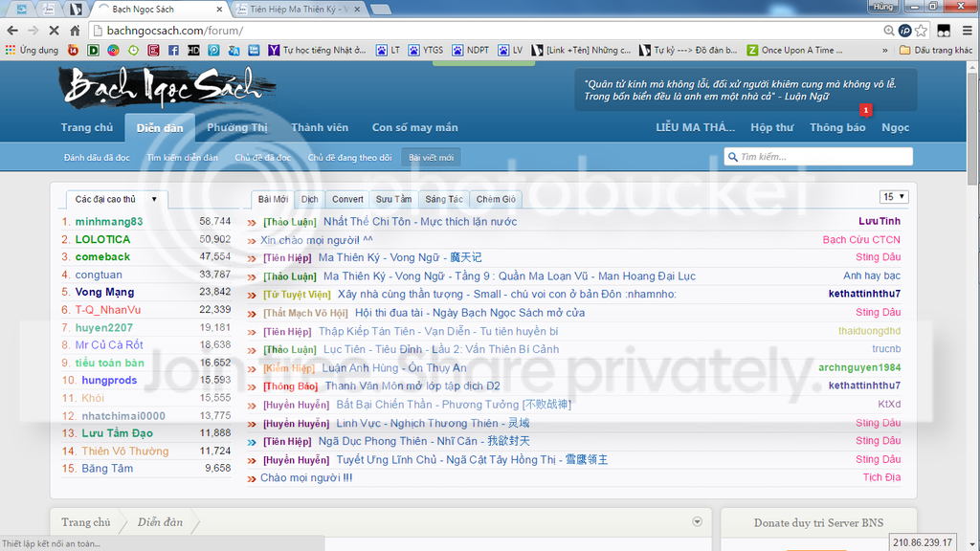The width and height of the screenshot is (980, 551).
Task: Open the Dấu trang khác bookmarks folder
Action: [x=935, y=50]
